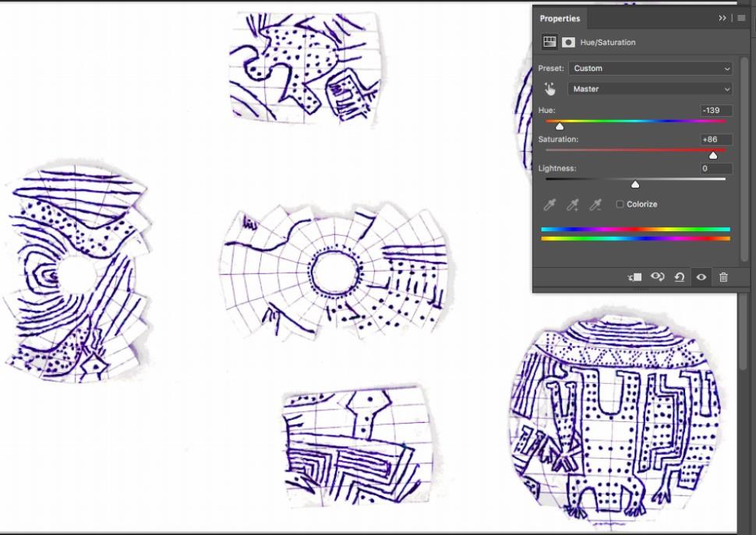This screenshot has height=535, width=756.
Task: Select the first eyedropper tool
Action: point(549,205)
